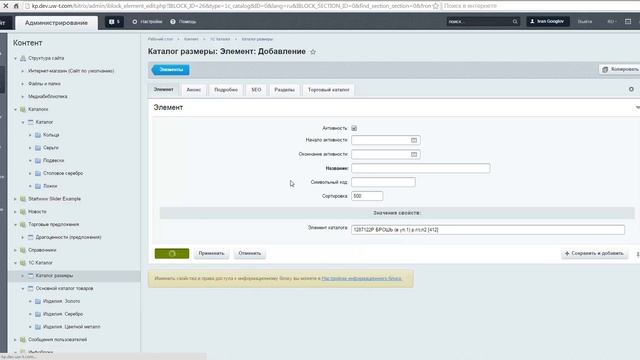Image resolution: width=640 pixels, height=360 pixels.
Task: Click the Копировать button
Action: point(620,69)
